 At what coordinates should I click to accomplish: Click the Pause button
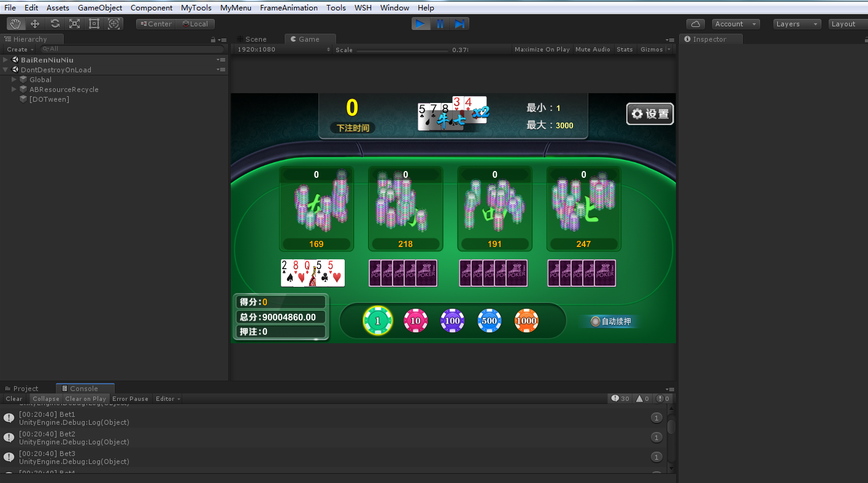pyautogui.click(x=440, y=24)
